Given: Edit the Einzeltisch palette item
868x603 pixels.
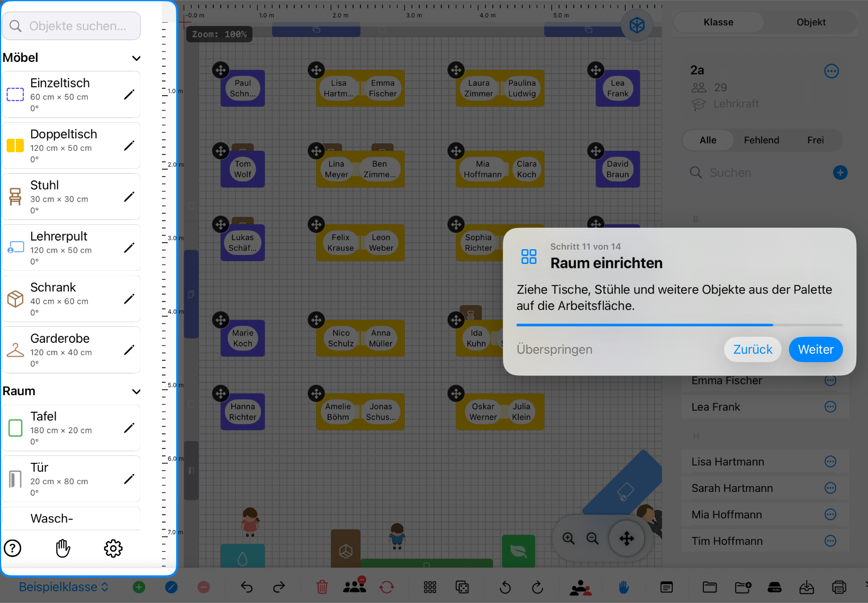Looking at the screenshot, I should point(129,95).
